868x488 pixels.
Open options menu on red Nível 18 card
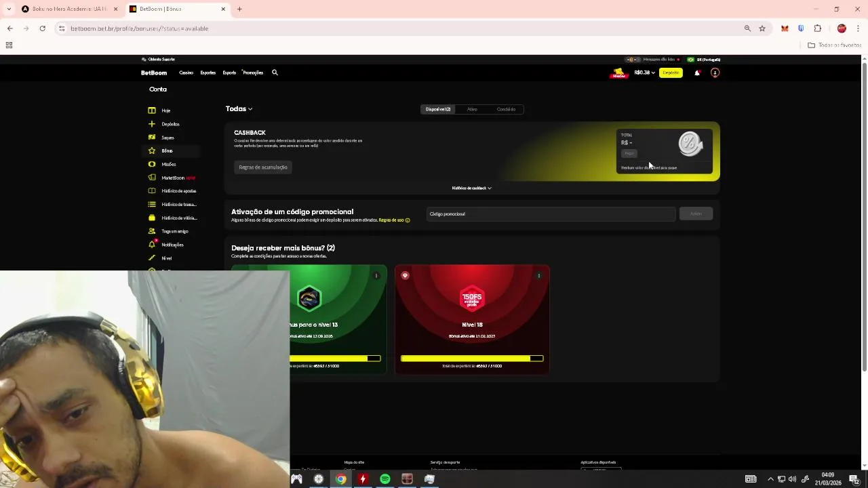tap(539, 276)
